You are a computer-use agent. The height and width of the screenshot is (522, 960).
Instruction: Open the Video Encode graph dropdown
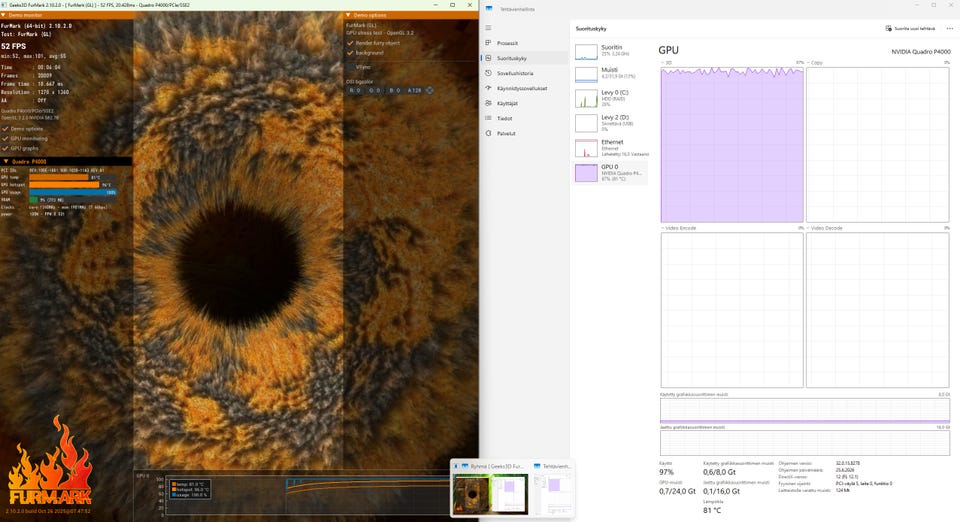678,228
